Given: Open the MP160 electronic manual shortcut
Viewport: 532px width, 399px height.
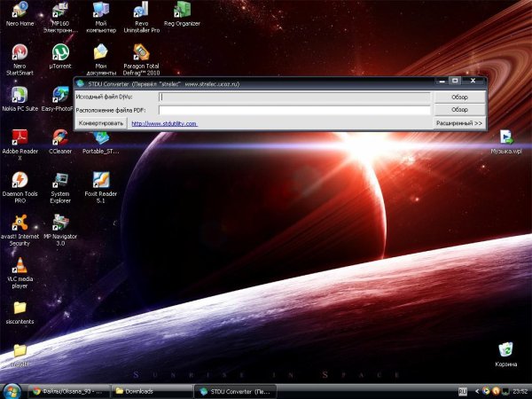Looking at the screenshot, I should coord(60,17).
